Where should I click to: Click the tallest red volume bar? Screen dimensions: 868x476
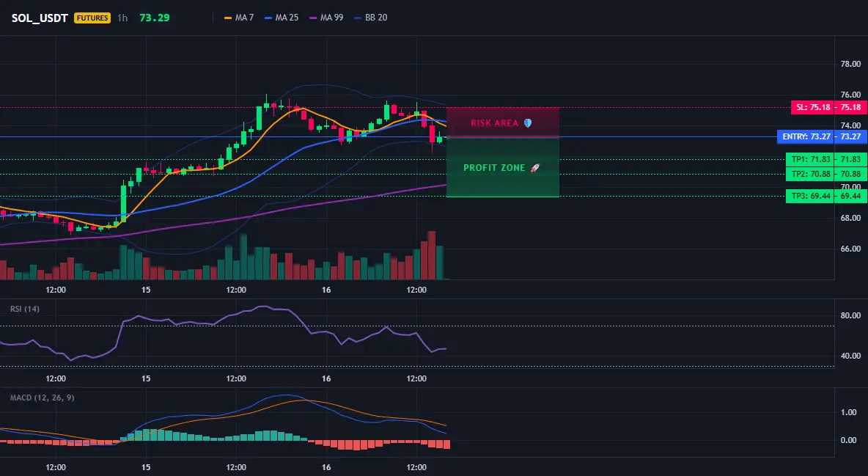tap(432, 255)
